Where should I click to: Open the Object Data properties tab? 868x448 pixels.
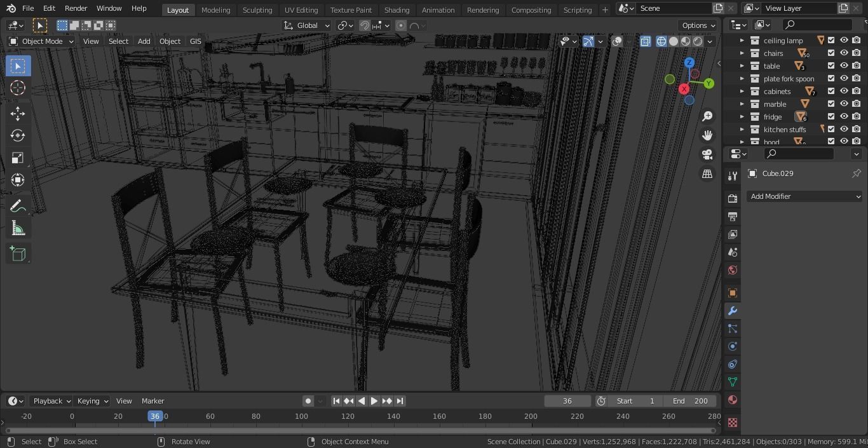[x=733, y=382]
